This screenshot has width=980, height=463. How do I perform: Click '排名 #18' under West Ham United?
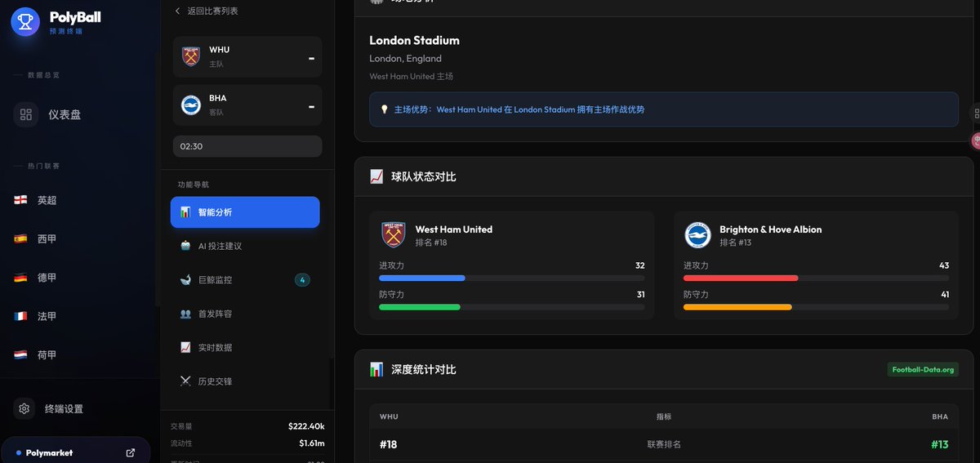click(x=431, y=243)
